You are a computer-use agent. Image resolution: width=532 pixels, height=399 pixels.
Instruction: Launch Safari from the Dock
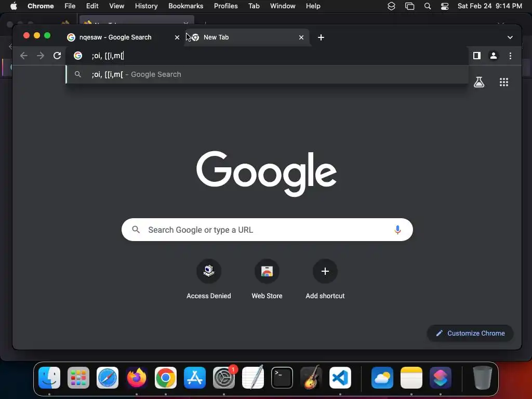point(108,378)
